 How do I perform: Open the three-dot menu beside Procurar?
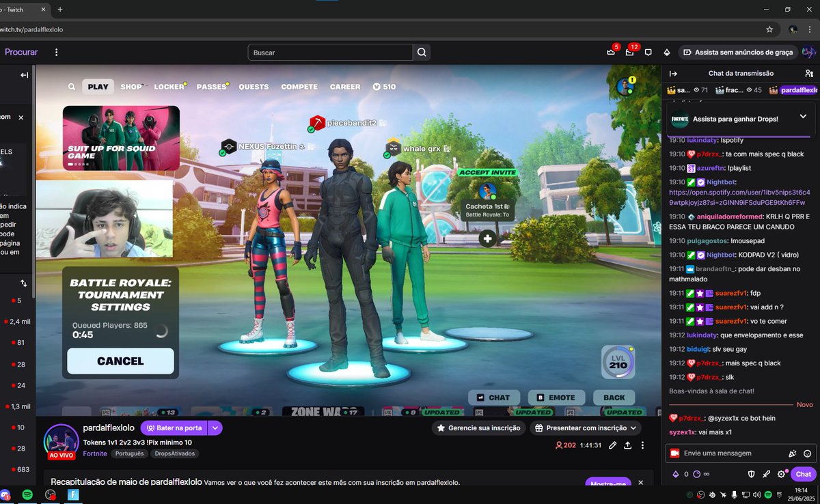[x=57, y=52]
